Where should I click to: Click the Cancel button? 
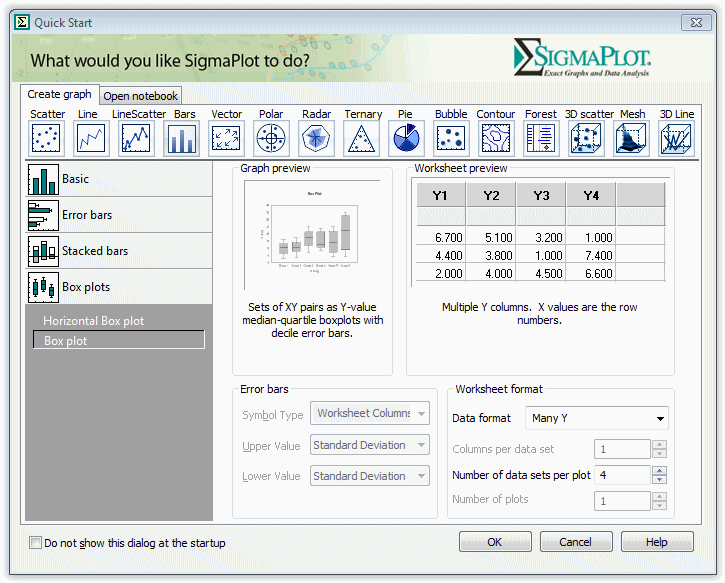click(576, 542)
